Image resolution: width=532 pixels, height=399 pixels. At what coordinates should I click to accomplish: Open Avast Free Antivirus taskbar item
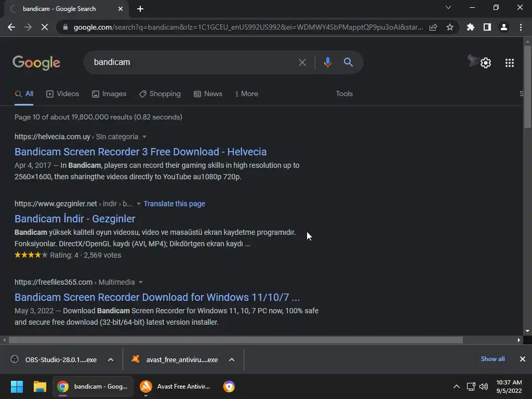pos(175,387)
